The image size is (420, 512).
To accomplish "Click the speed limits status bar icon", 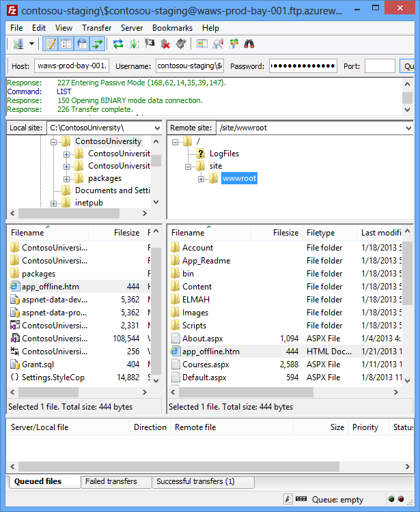I will coord(300,499).
